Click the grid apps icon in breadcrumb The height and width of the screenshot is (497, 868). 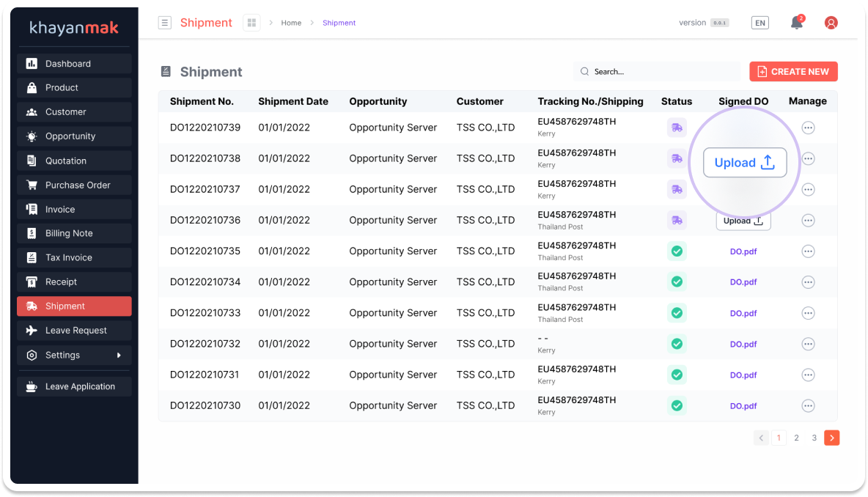tap(251, 23)
